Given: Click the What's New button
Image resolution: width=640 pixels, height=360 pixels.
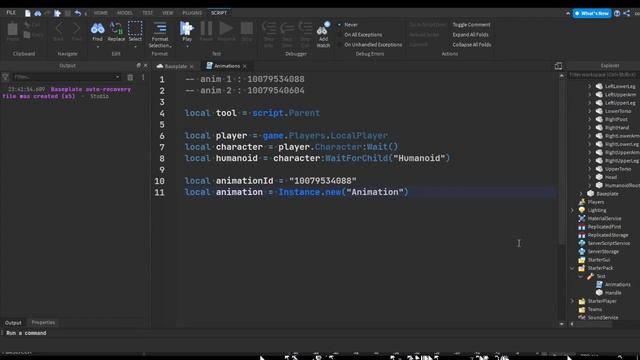Looking at the screenshot, I should tap(592, 13).
